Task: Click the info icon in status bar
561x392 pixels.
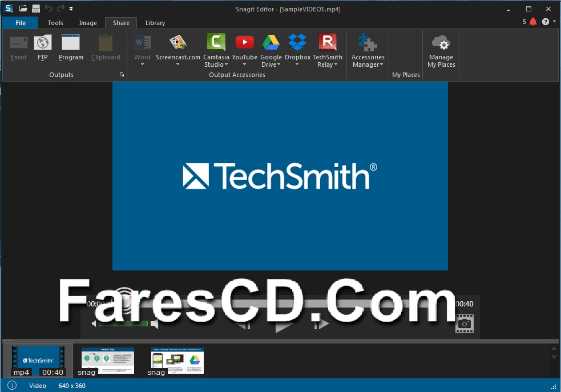Action: pos(12,386)
